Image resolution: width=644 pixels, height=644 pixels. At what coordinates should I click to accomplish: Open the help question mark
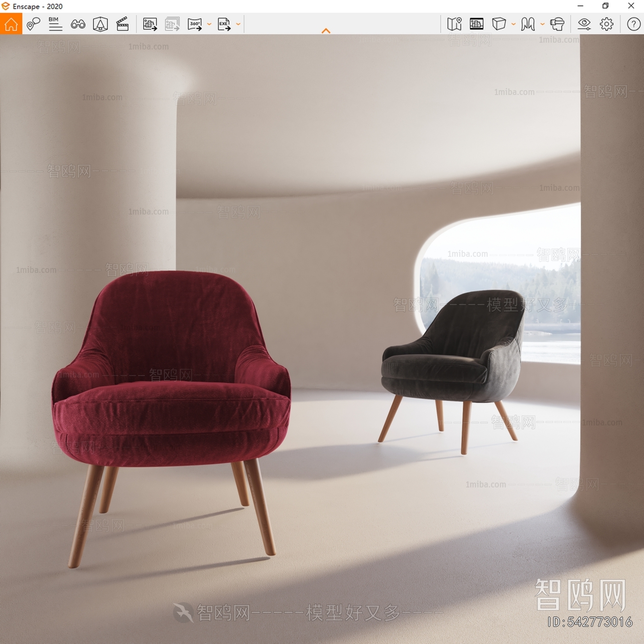[x=634, y=24]
